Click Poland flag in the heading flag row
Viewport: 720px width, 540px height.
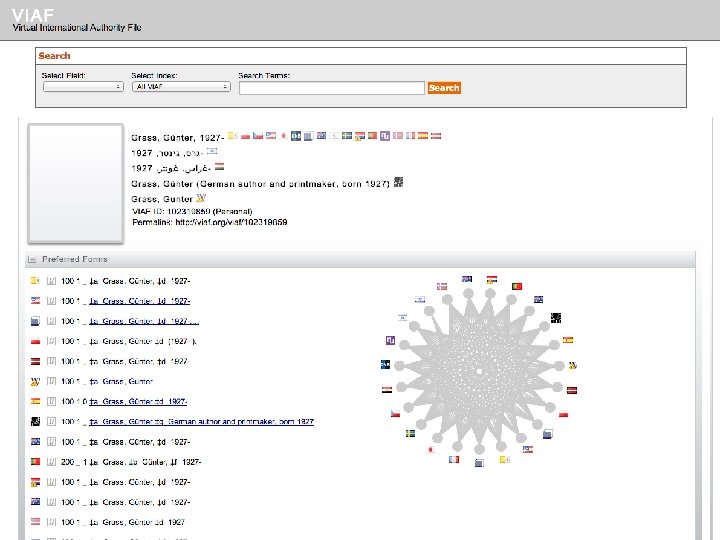coord(246,136)
